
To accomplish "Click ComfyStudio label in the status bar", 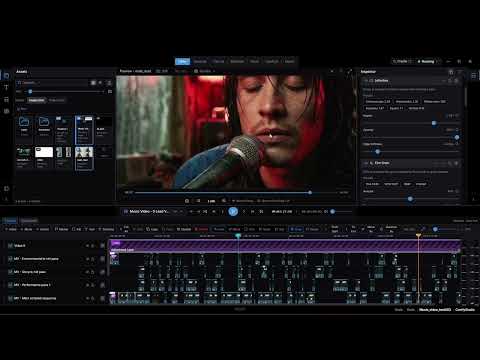I will pos(465,310).
